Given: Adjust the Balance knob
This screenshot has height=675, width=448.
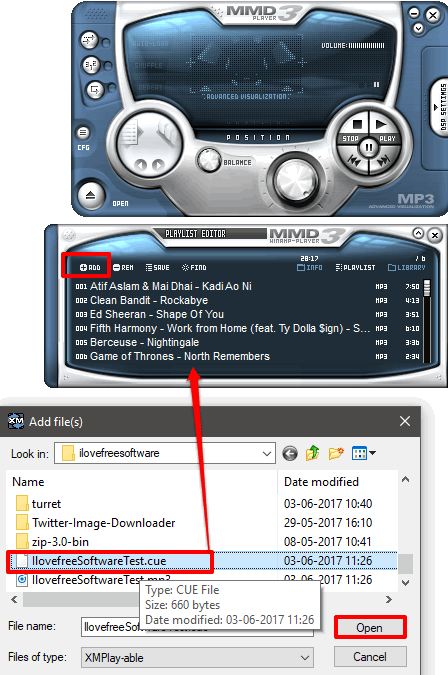Looking at the screenshot, I should pos(209,160).
